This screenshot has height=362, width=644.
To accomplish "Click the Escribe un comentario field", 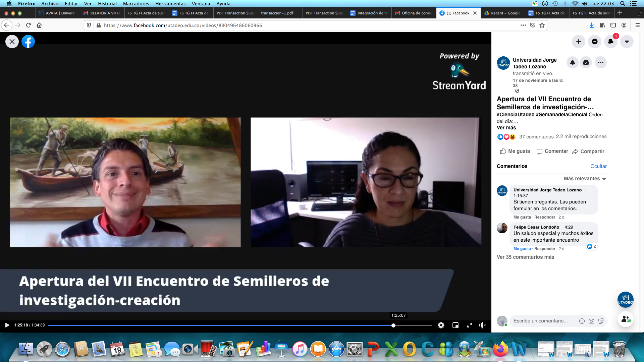I will tap(541, 321).
